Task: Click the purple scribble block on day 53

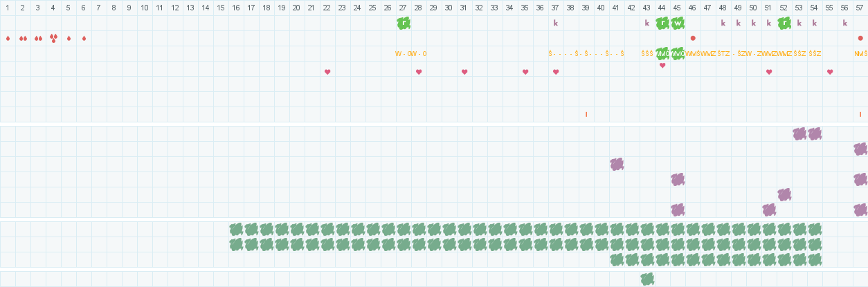Action: click(799, 133)
